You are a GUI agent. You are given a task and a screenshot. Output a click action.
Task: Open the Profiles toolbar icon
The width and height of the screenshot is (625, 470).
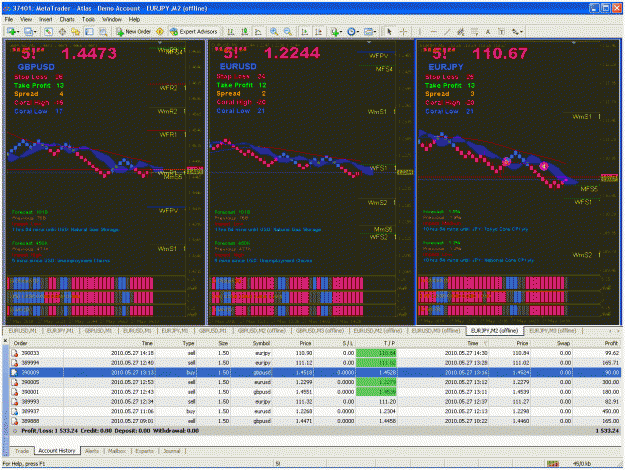[x=28, y=31]
